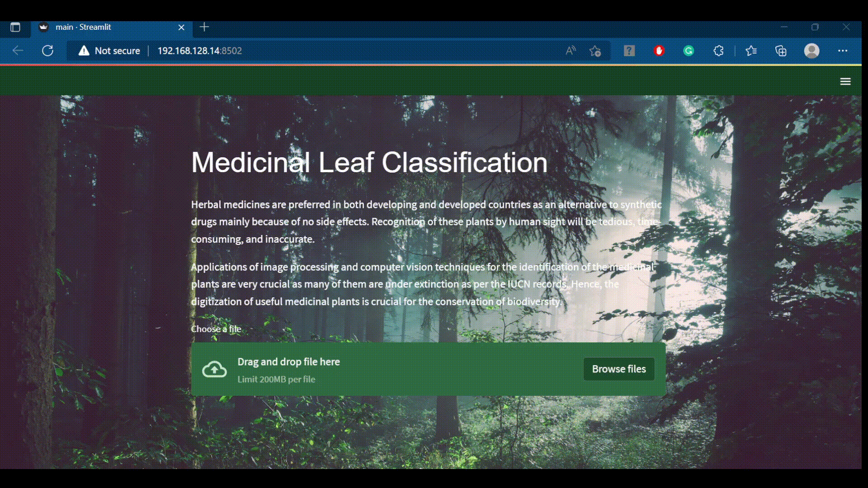868x488 pixels.
Task: Open the Extensions puzzle icon
Action: [718, 51]
